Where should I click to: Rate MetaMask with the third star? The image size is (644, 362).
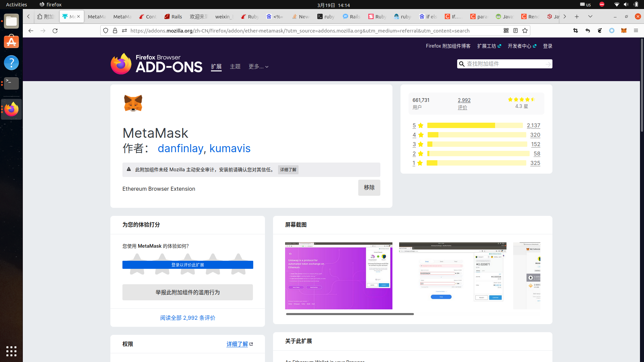click(187, 258)
